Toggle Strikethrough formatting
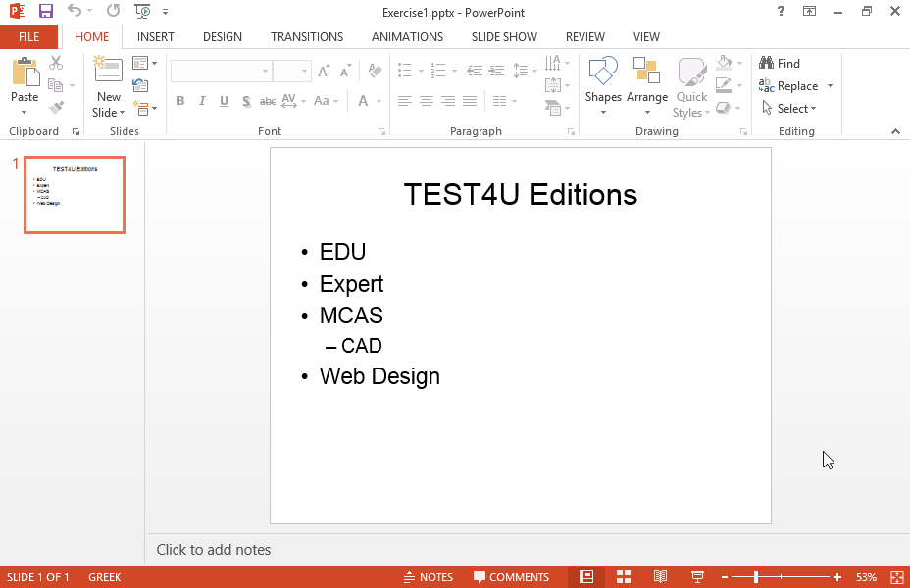The height and width of the screenshot is (588, 910). point(268,101)
